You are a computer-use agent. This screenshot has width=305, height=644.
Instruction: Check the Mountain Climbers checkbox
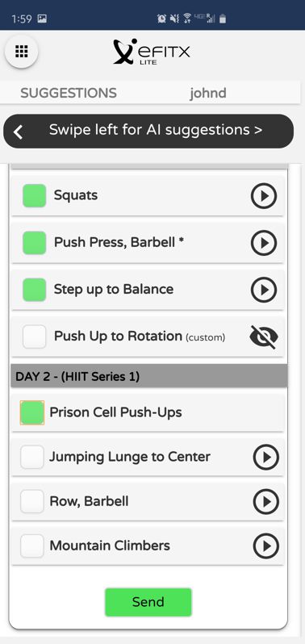point(32,546)
